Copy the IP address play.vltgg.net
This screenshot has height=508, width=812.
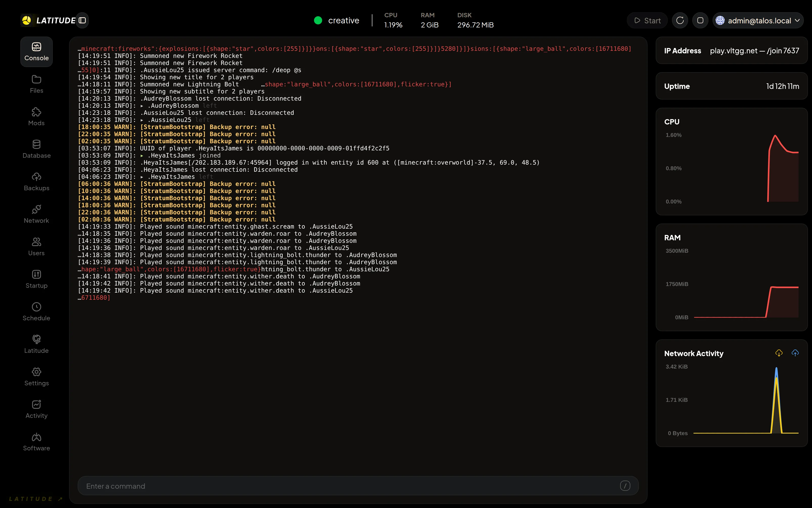coord(754,51)
